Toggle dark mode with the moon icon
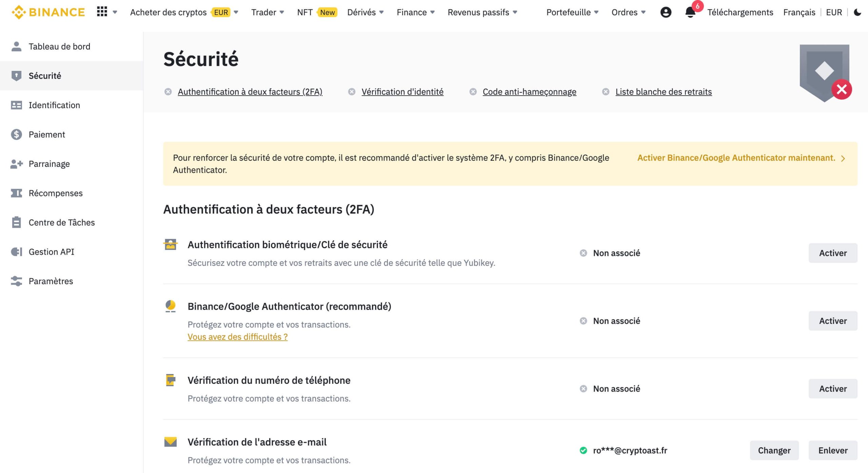Viewport: 868px width, 473px height. [857, 12]
